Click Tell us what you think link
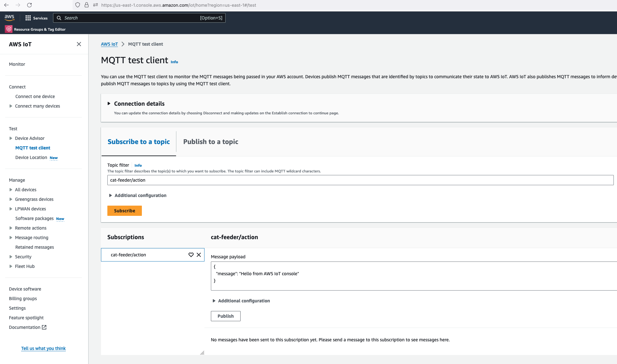The height and width of the screenshot is (364, 617). click(43, 348)
